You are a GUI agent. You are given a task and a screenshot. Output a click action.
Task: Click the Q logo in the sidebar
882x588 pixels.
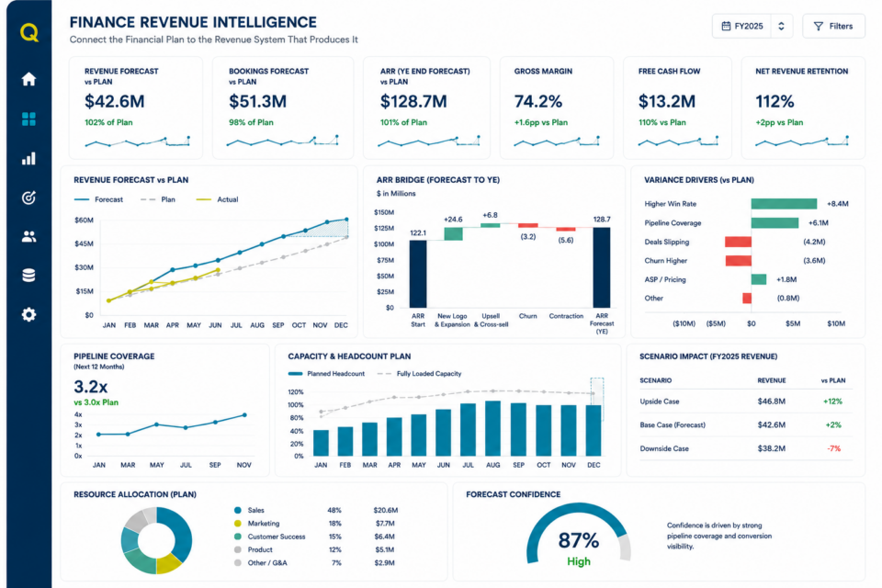tap(29, 32)
